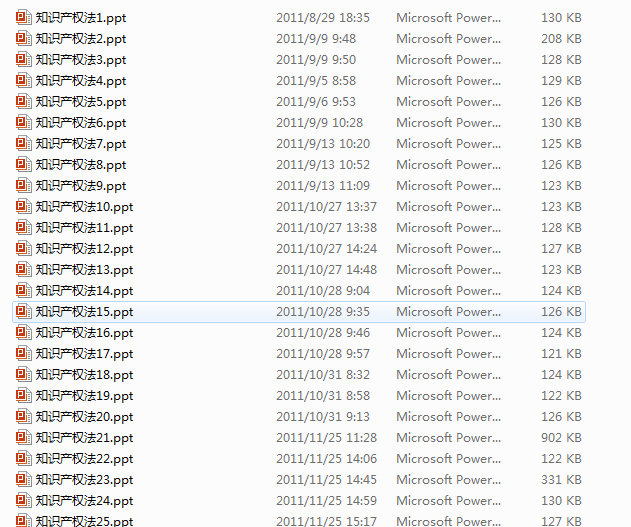Screen dimensions: 631x527
Task: Select file name 知识产权法1.ppt
Action: (81, 18)
